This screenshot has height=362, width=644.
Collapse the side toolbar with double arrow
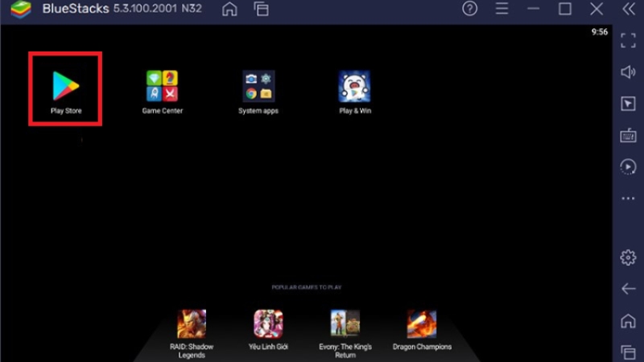coord(629,9)
